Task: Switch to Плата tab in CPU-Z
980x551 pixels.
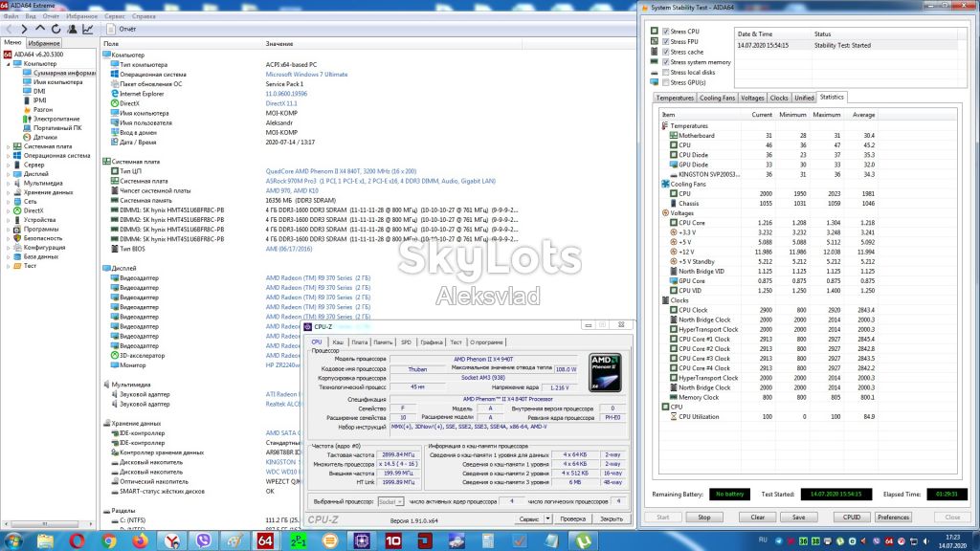Action: [360, 342]
